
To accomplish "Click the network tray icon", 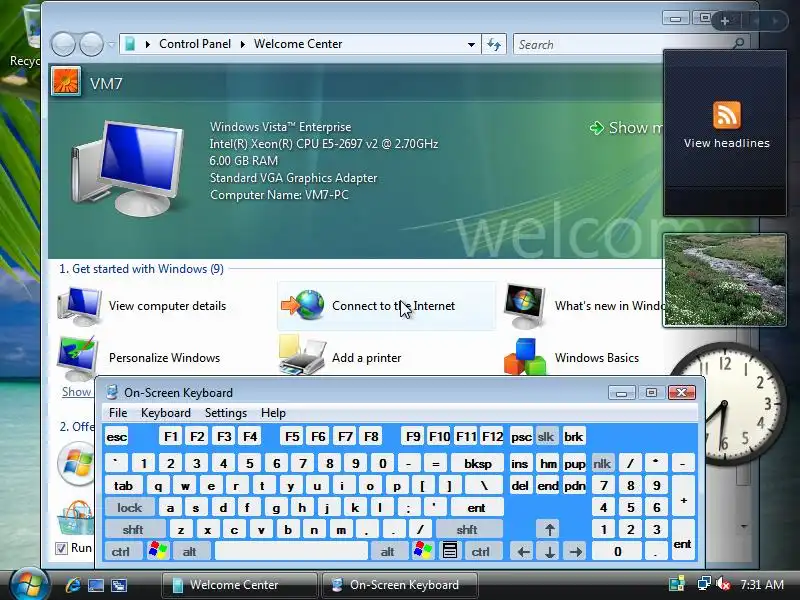I will click(x=704, y=584).
